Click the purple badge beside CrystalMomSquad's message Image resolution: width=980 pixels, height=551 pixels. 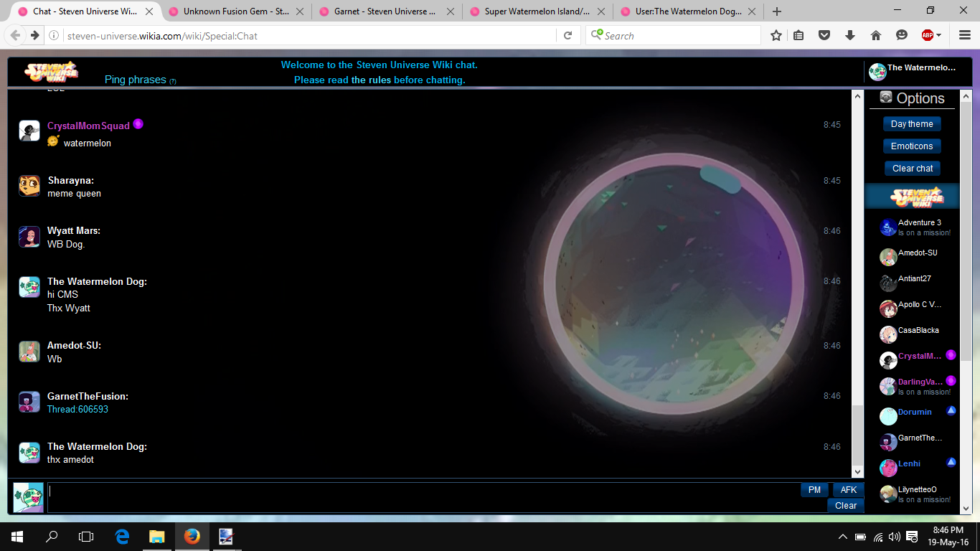click(x=138, y=124)
